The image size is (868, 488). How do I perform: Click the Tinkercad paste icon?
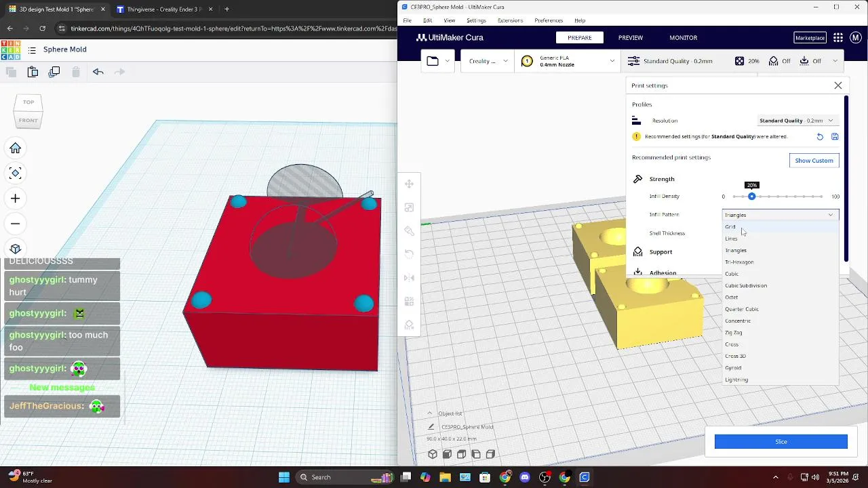click(x=33, y=72)
